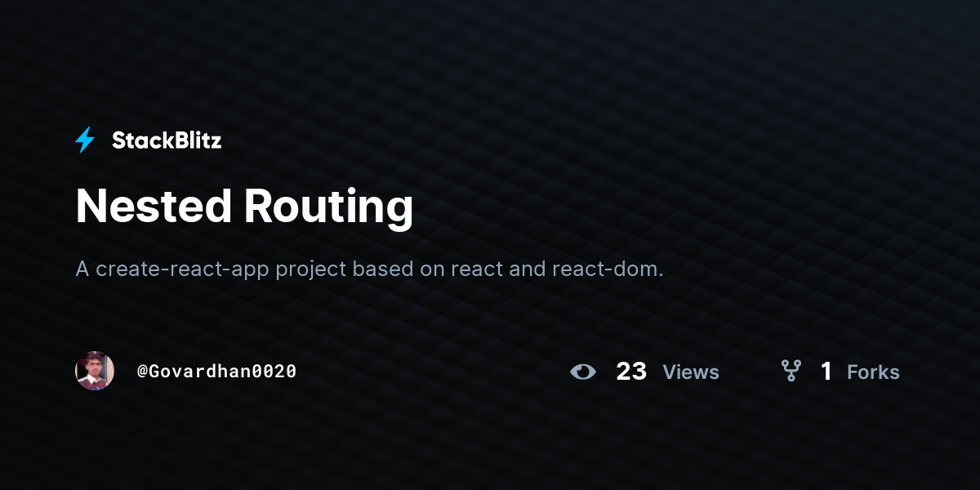This screenshot has width=980, height=490.
Task: Click the number 1 fork count
Action: 826,372
